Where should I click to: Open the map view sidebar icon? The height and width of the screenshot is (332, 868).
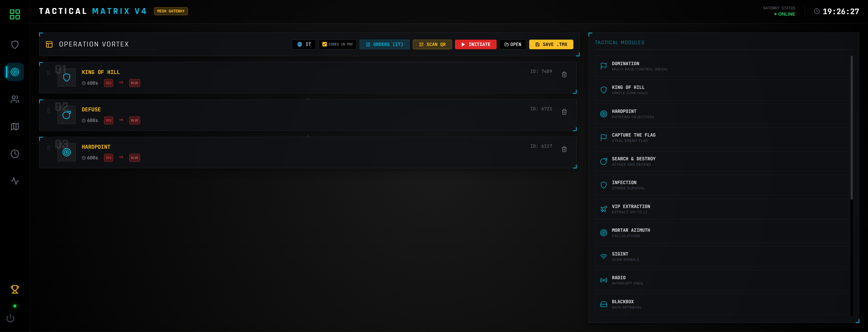pos(15,126)
